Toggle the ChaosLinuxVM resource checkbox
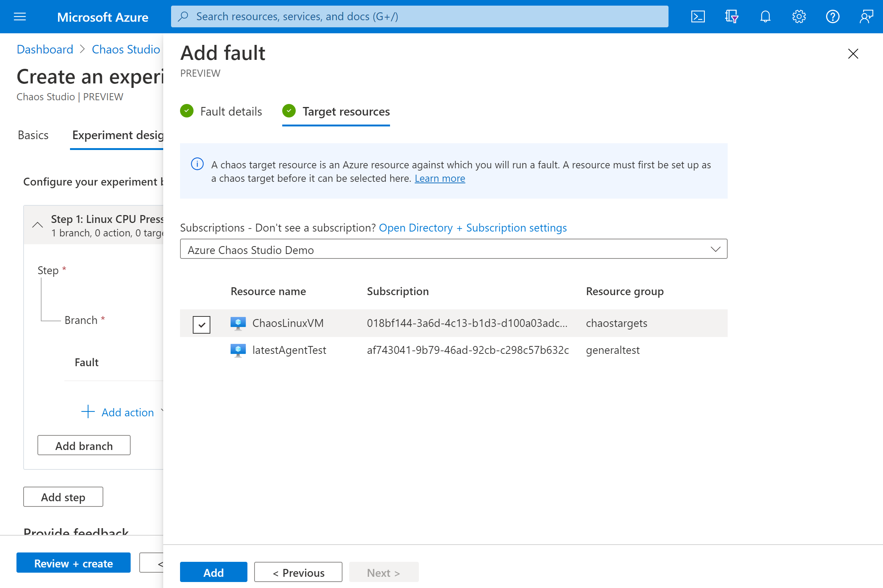 pyautogui.click(x=202, y=323)
